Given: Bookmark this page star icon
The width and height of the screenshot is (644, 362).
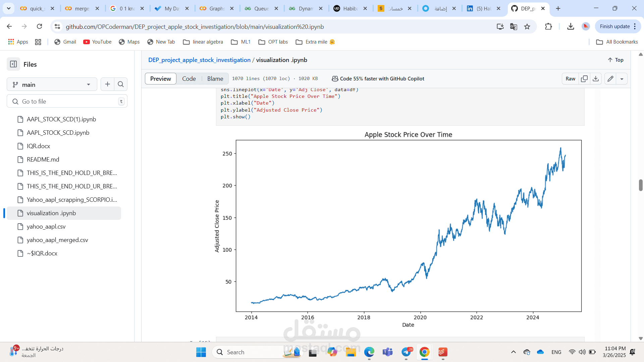Looking at the screenshot, I should coord(527,26).
